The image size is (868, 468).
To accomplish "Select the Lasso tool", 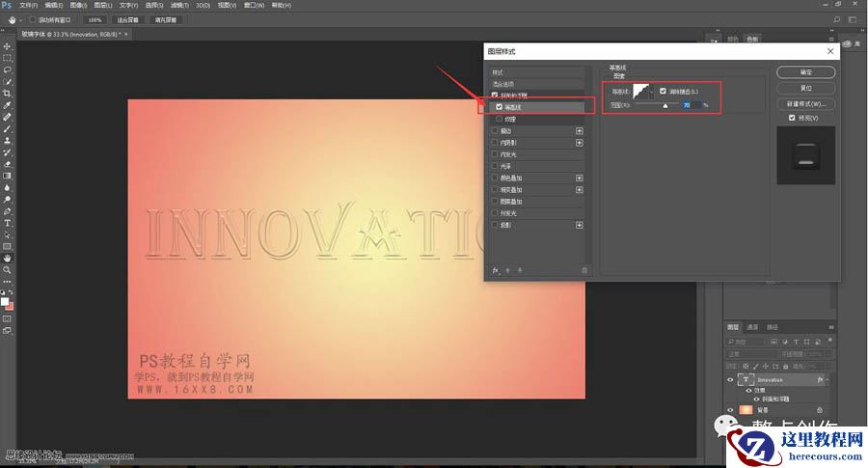I will 7,69.
